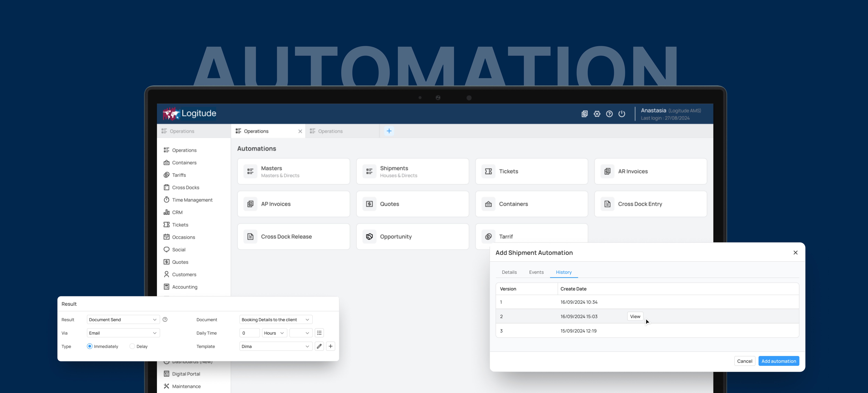This screenshot has width=868, height=393.
Task: Click View button for version 2
Action: click(x=635, y=316)
